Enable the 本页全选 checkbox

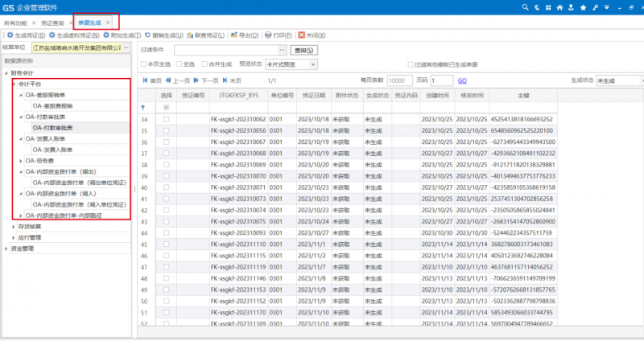(x=143, y=64)
